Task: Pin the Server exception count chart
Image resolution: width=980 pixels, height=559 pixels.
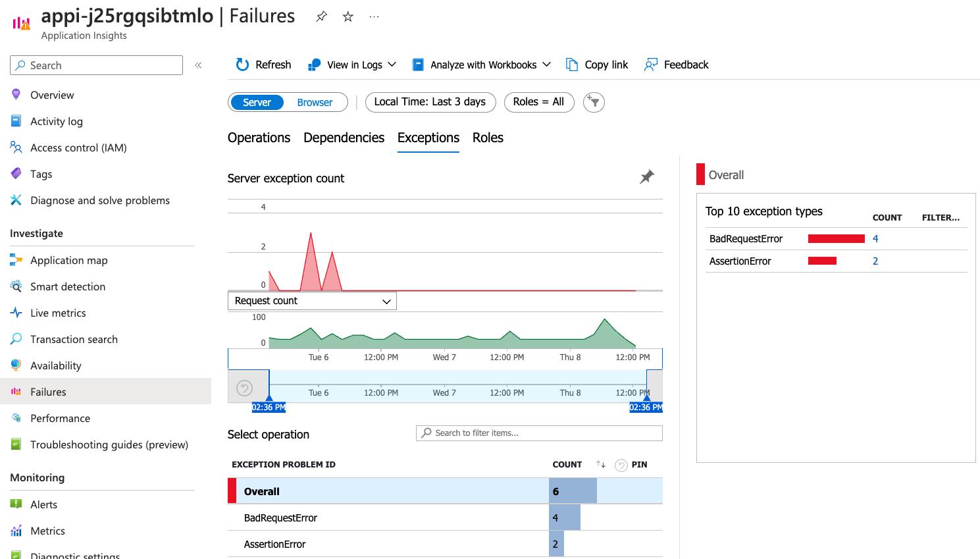Action: click(x=647, y=176)
